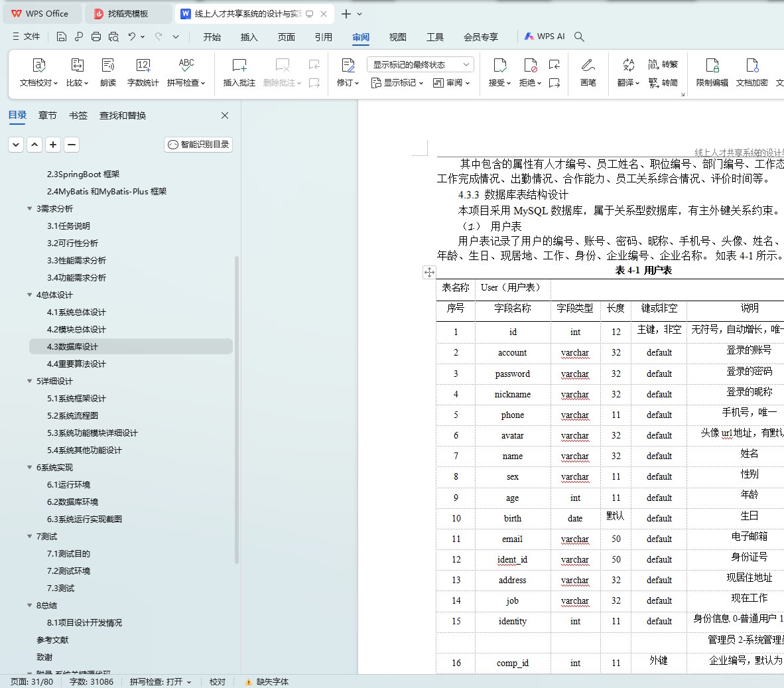Close the navigation pane

point(225,115)
